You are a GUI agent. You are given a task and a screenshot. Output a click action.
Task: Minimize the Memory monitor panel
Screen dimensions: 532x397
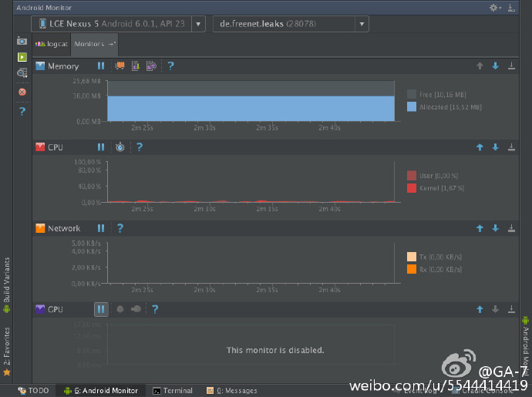click(511, 66)
